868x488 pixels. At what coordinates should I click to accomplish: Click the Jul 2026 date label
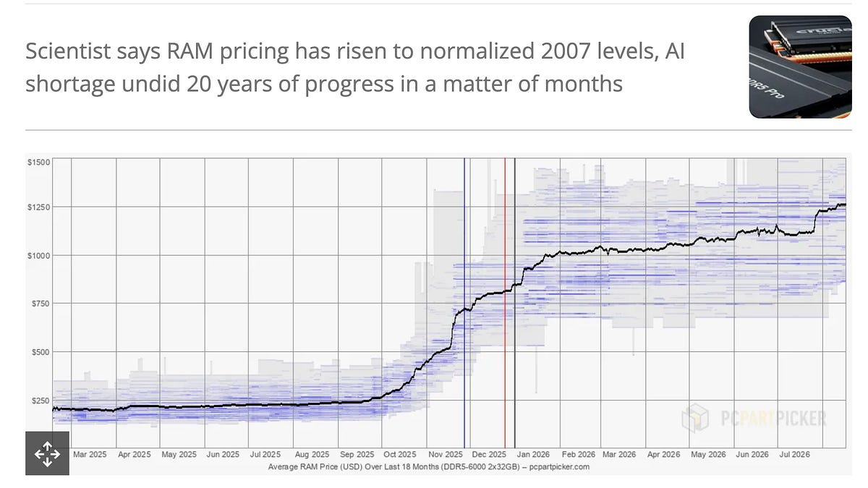click(796, 455)
